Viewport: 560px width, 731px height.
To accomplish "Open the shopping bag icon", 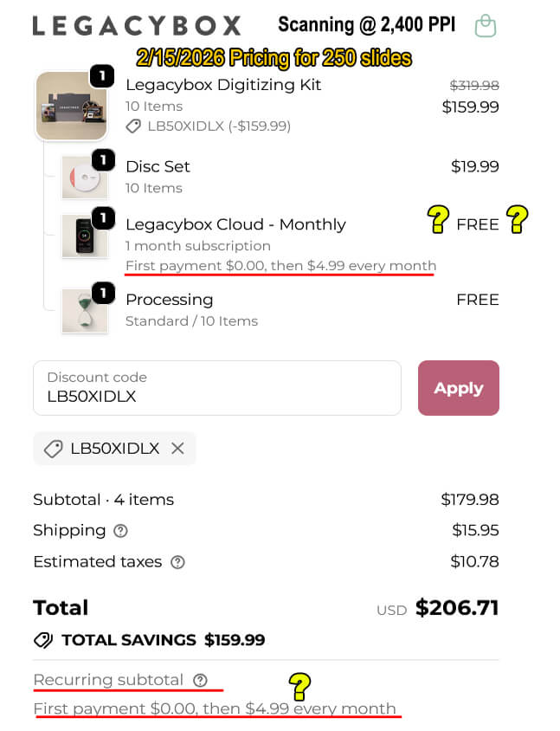I will 486,25.
